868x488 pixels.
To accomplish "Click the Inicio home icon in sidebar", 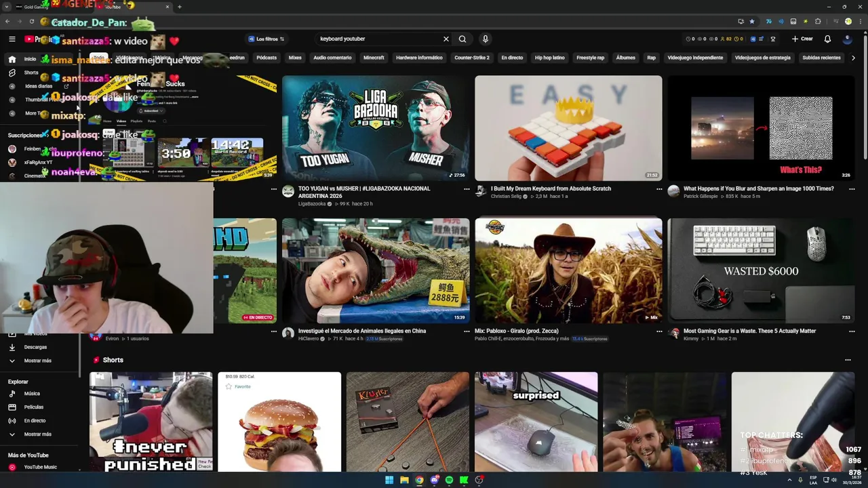I will (12, 59).
